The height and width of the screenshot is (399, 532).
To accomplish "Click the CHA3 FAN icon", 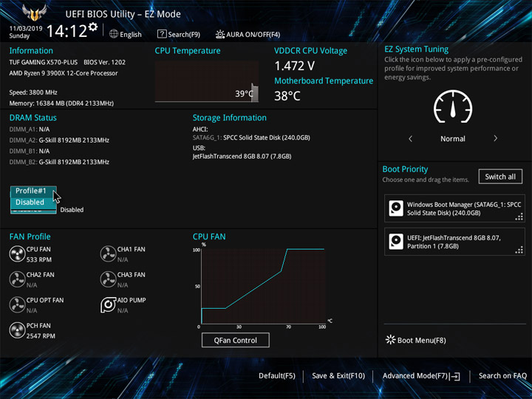I will (108, 279).
